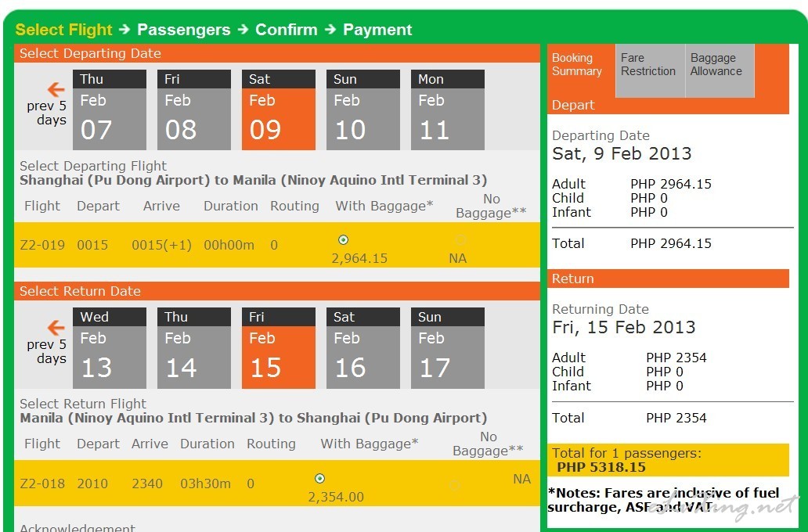Click the Confirm step in the header

click(x=287, y=30)
